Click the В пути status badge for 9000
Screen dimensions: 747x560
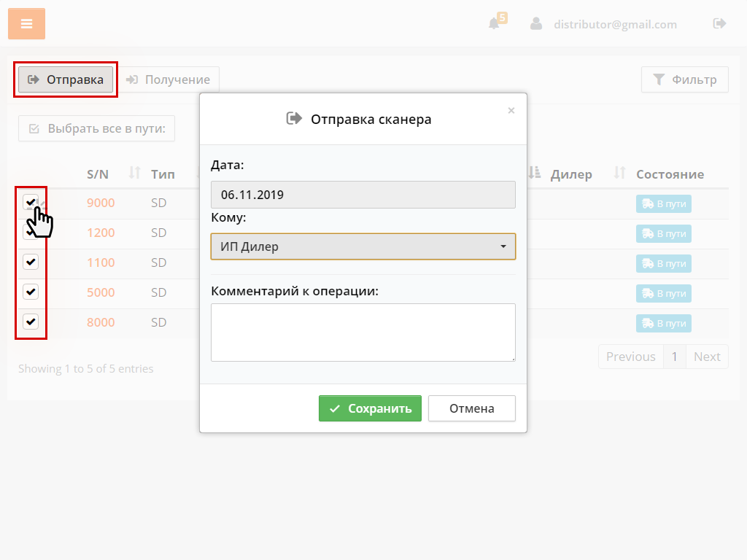663,204
